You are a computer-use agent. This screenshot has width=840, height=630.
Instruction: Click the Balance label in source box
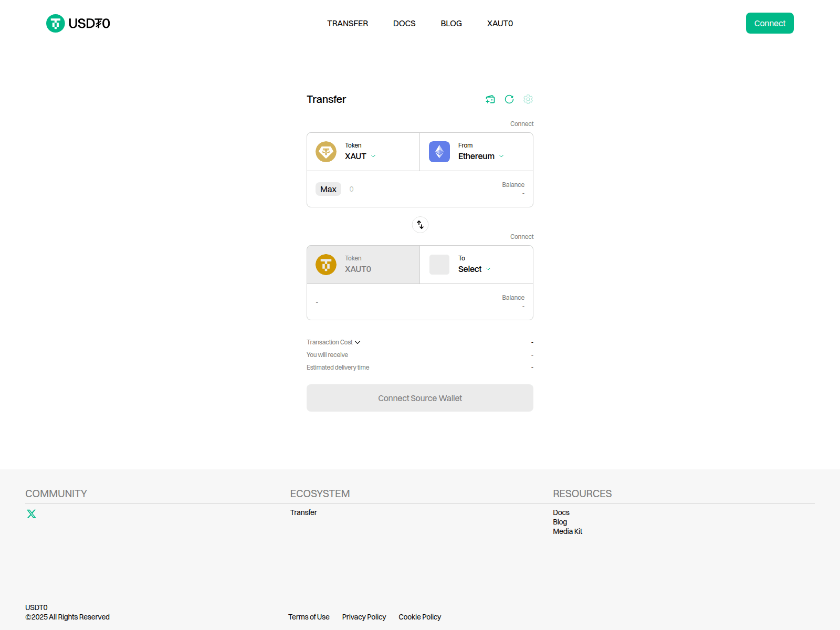[513, 185]
